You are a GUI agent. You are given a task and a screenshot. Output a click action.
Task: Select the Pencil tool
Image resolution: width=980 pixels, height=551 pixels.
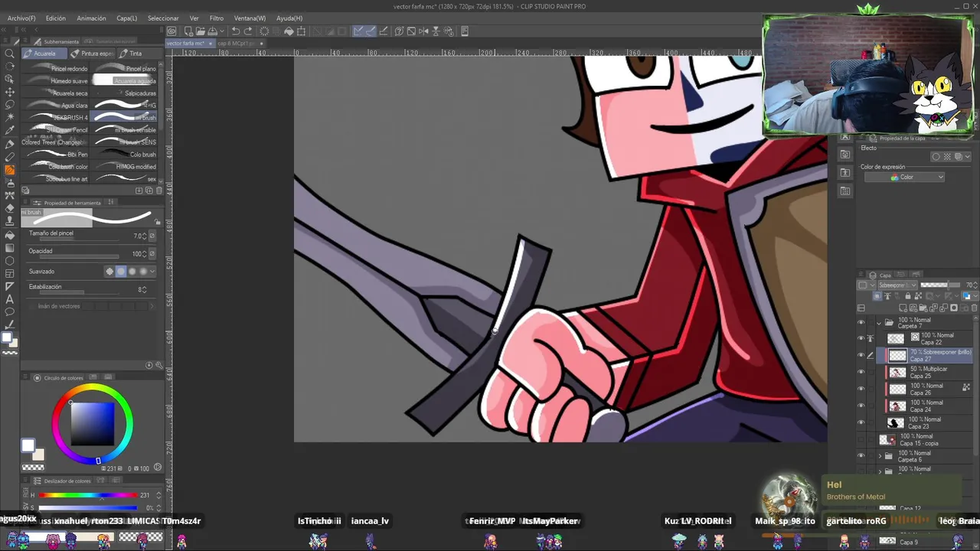pyautogui.click(x=10, y=157)
